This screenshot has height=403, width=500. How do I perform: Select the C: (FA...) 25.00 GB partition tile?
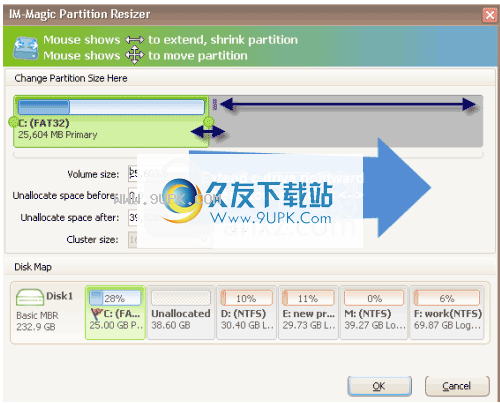115,312
